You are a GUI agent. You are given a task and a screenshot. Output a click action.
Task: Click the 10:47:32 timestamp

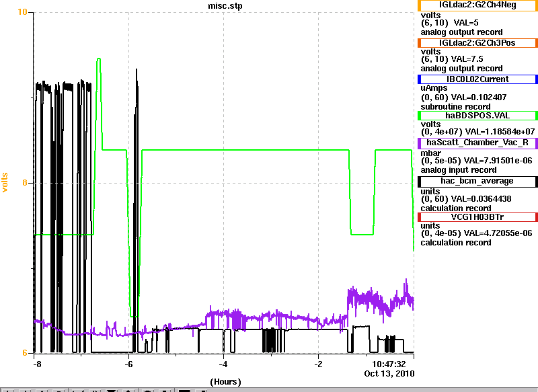[389, 364]
